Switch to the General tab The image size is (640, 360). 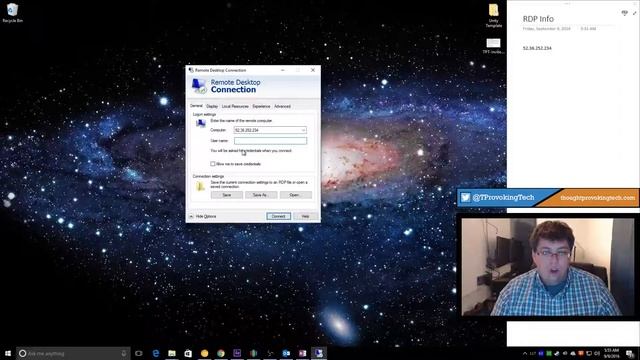(196, 106)
